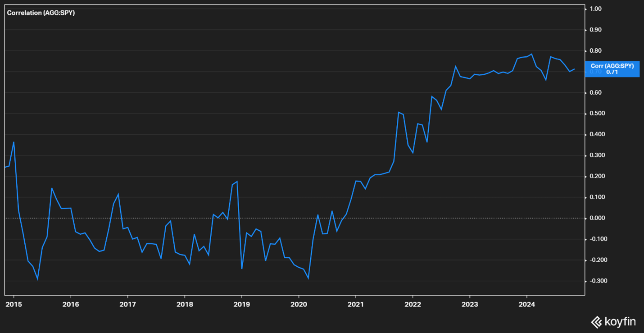
Task: Click the 2016 x-axis label
Action: 71,304
